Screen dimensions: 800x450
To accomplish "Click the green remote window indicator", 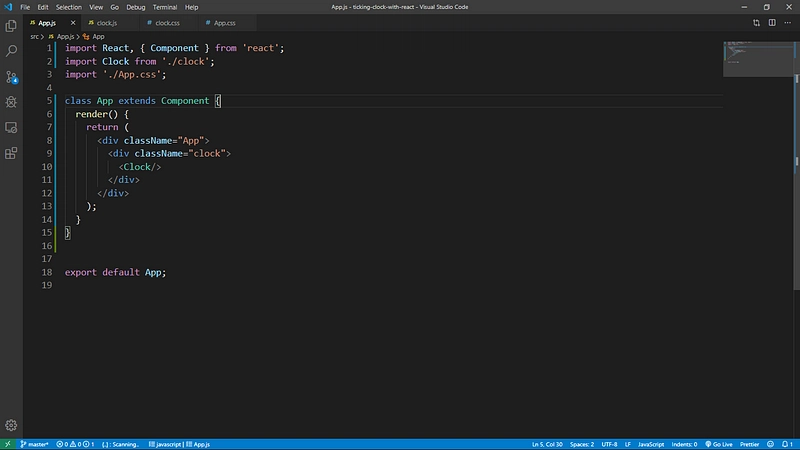I will click(8, 444).
